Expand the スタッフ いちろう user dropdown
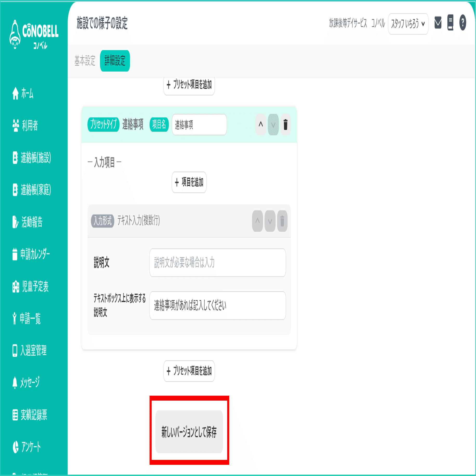 [x=408, y=24]
